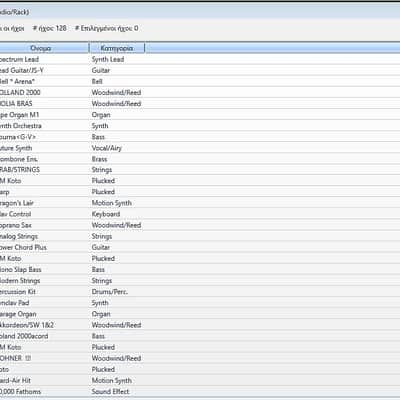This screenshot has width=400, height=400.
Task: Select the 20,000 Fathoms Sound Effect row
Action: point(200,391)
